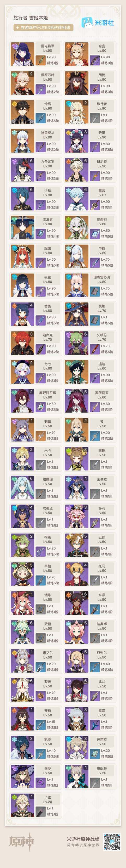Select 胡桃's character portrait
Screen dimensions: 126x868
click(x=77, y=83)
